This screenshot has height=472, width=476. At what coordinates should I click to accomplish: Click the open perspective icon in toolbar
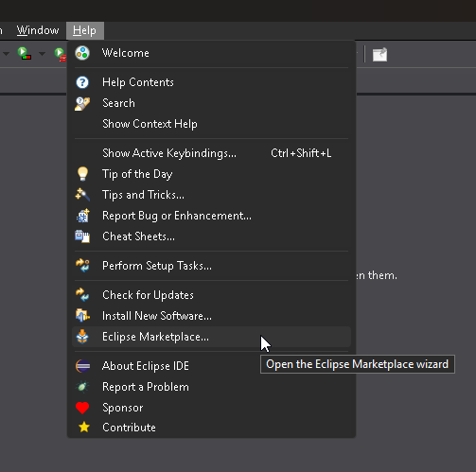point(379,54)
